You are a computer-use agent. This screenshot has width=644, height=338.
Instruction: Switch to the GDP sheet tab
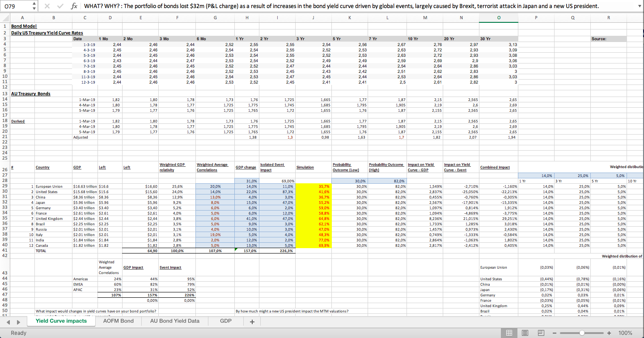point(226,321)
